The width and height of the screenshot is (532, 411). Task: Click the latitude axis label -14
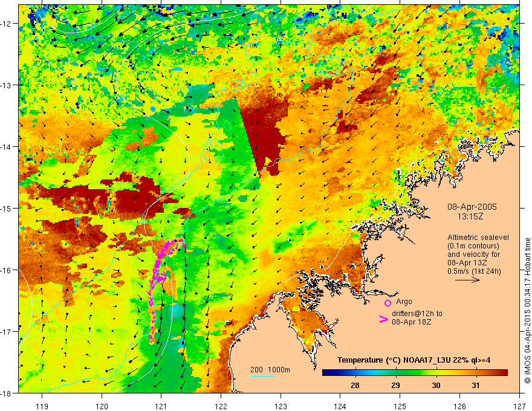(7, 147)
